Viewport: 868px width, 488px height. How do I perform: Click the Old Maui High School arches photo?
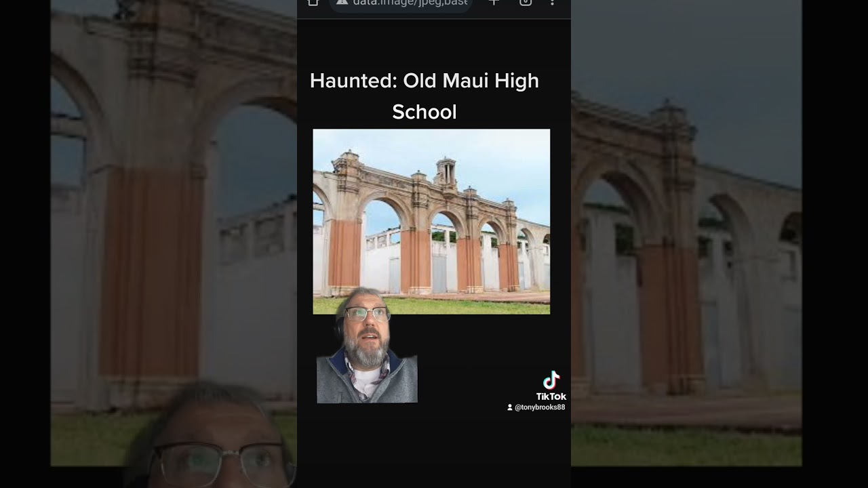click(x=431, y=222)
